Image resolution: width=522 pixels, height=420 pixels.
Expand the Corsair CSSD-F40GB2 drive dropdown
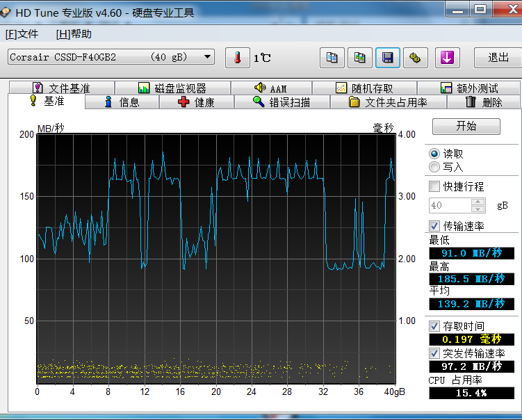click(x=207, y=57)
